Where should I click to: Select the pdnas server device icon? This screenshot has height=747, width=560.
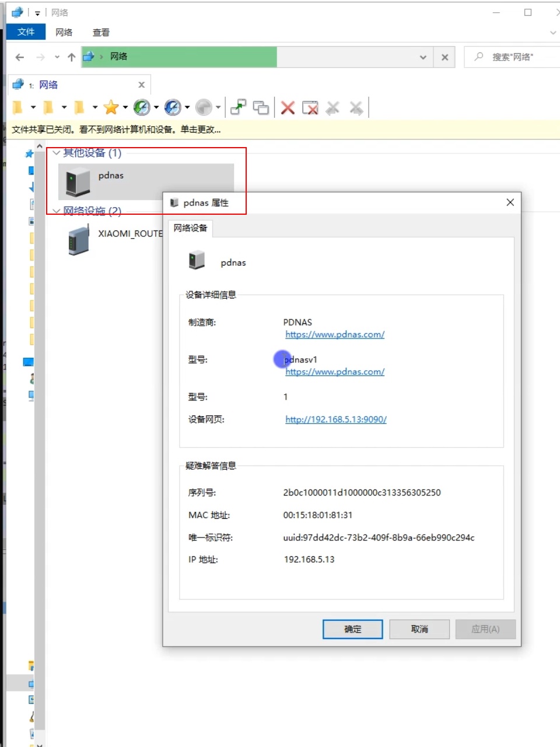coord(78,181)
